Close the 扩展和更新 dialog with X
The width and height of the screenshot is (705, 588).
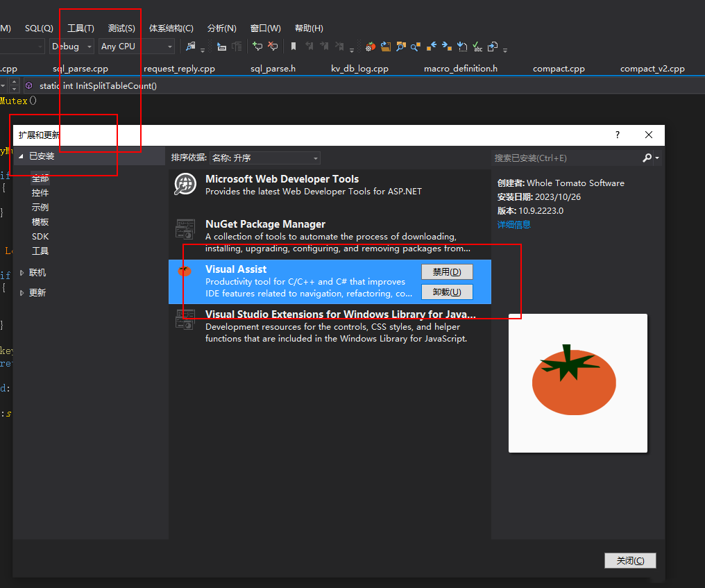(x=648, y=135)
